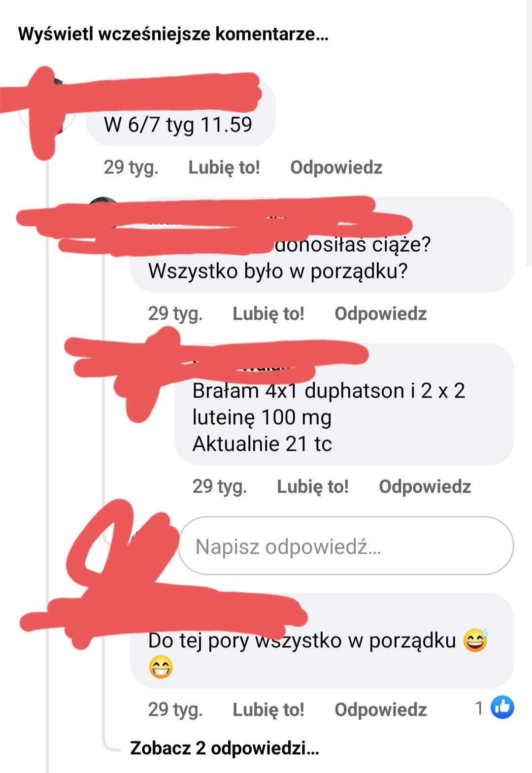Viewport: 532px width, 773px height.
Task: Like the comment W 6/7 tyg 11.59
Action: pyautogui.click(x=224, y=168)
